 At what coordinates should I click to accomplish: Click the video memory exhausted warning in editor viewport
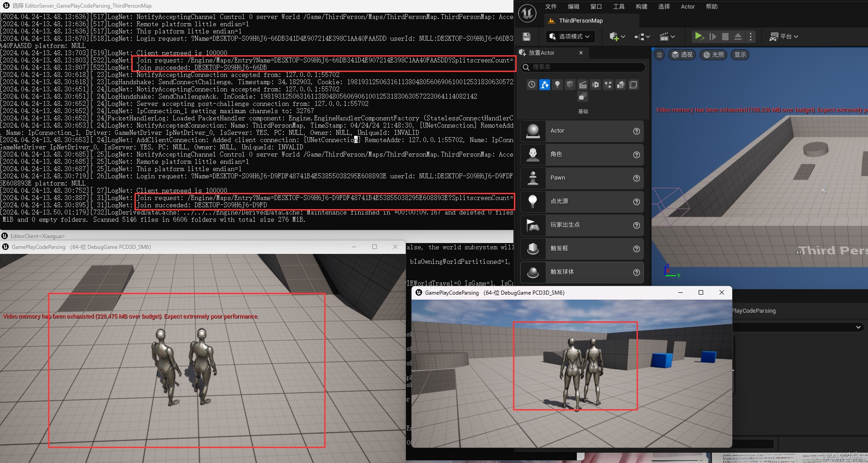[x=762, y=110]
